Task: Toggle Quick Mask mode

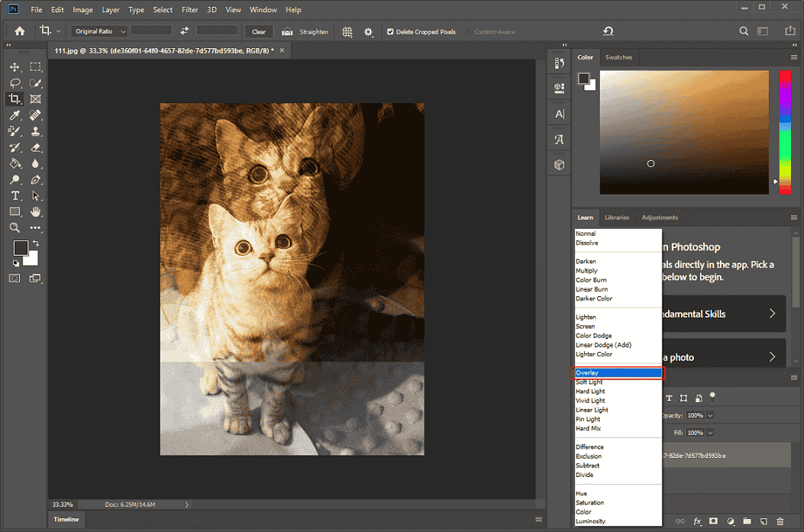Action: tap(15, 278)
